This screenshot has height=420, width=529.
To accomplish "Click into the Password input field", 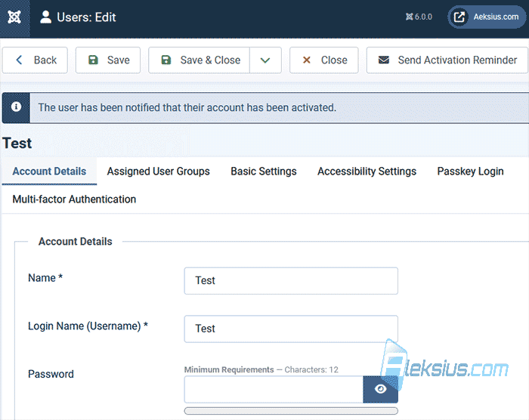I will pyautogui.click(x=274, y=389).
